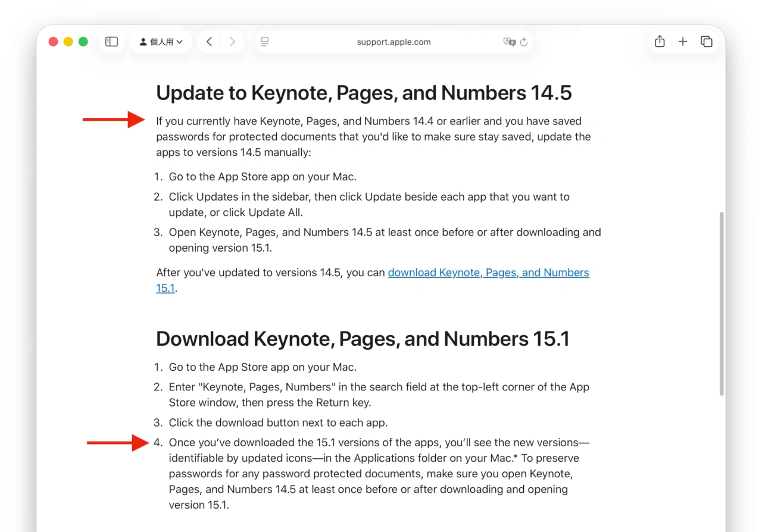Expand the chevron next to 個人用
This screenshot has width=762, height=532.
click(x=180, y=42)
